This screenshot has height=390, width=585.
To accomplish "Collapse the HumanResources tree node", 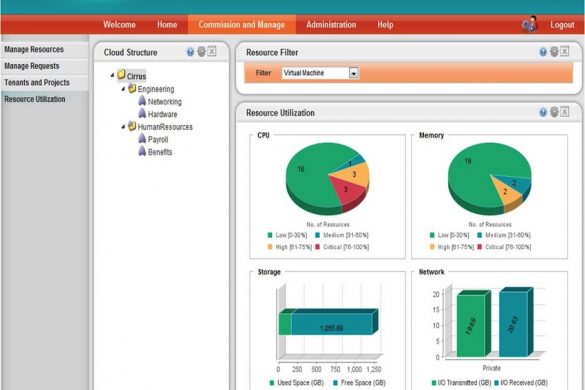I will click(x=123, y=127).
